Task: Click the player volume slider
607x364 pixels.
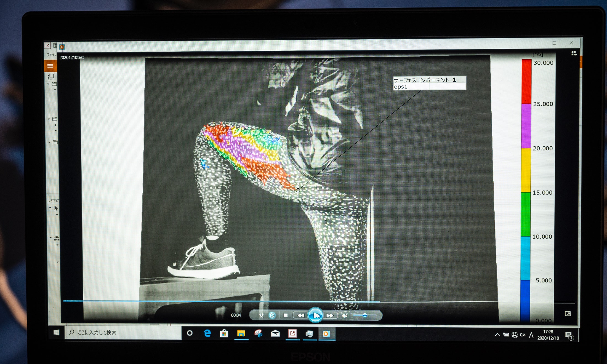Action: [x=365, y=315]
